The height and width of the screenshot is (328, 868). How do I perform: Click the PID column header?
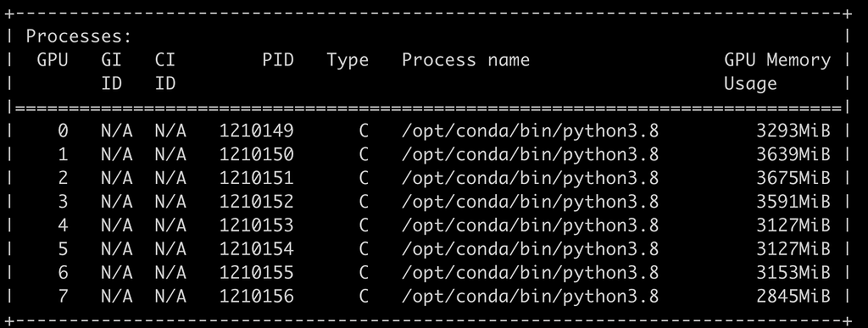278,59
